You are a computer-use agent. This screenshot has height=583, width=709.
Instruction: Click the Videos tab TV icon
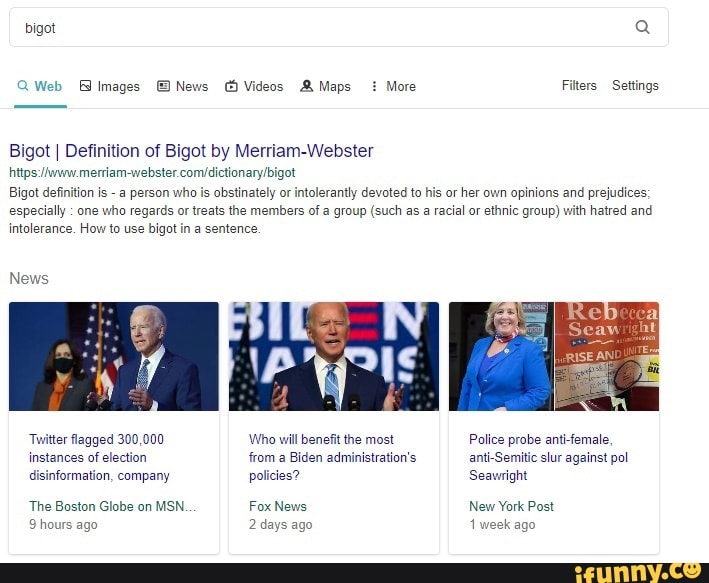231,85
